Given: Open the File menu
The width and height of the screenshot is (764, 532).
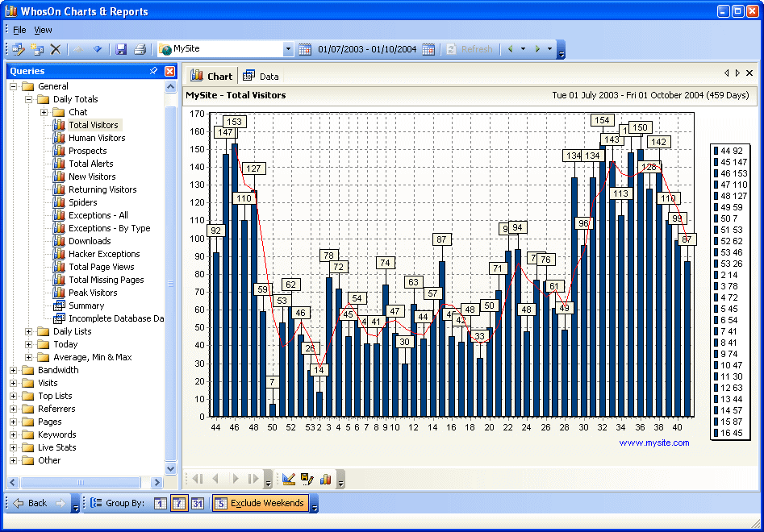Looking at the screenshot, I should point(19,30).
